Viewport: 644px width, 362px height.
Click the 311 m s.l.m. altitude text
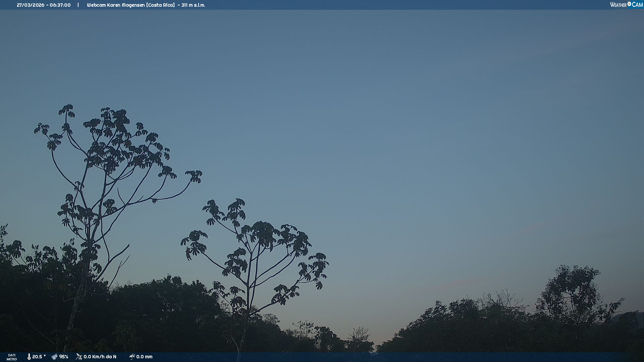pyautogui.click(x=193, y=5)
